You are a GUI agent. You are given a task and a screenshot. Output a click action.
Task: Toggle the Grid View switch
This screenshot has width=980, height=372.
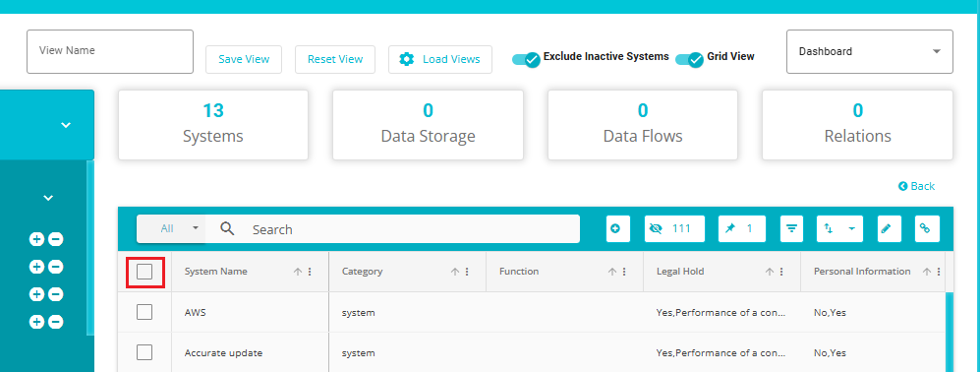[690, 59]
